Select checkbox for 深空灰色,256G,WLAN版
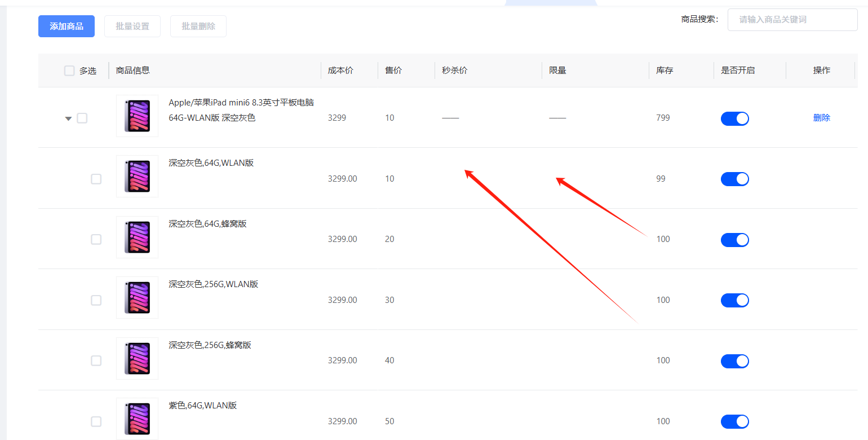The height and width of the screenshot is (440, 868). pyautogui.click(x=96, y=300)
